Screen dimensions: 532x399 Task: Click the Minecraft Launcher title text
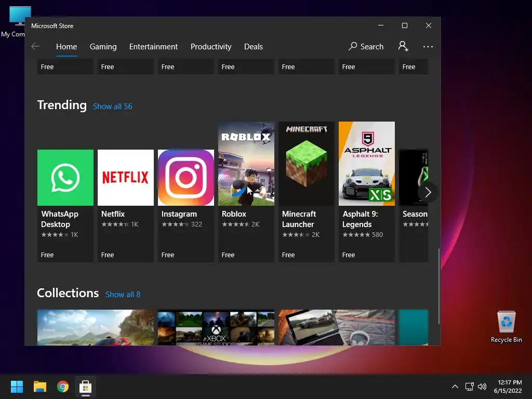coord(299,219)
